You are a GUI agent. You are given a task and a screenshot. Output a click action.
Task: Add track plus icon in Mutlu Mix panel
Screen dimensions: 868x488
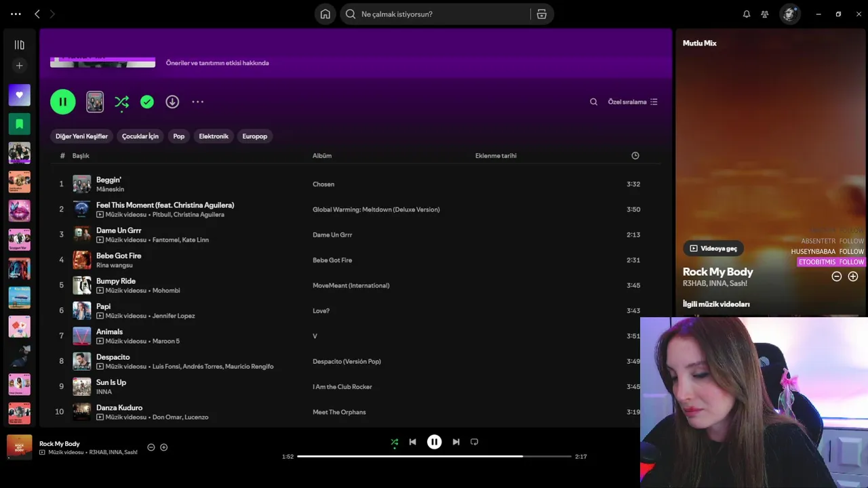pos(853,277)
